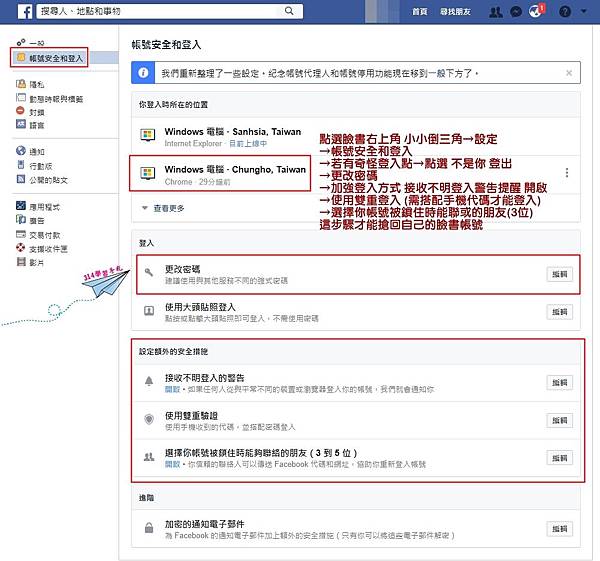Click the info icon in the notice banner

pos(143,72)
